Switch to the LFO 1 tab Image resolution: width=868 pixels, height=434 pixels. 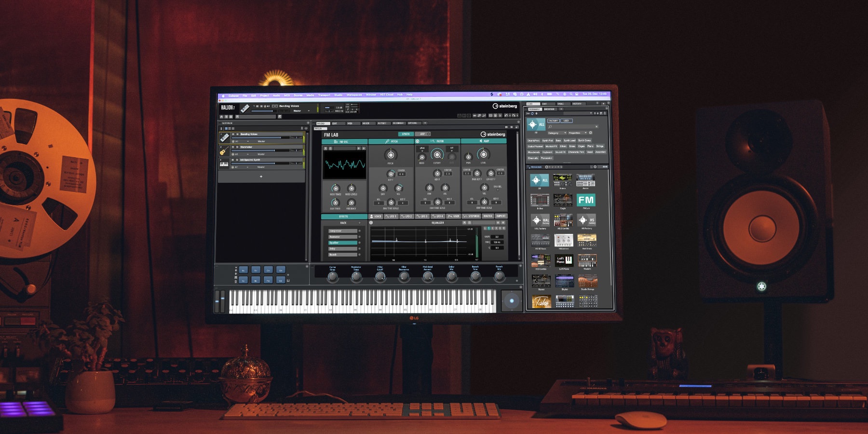pyautogui.click(x=391, y=216)
